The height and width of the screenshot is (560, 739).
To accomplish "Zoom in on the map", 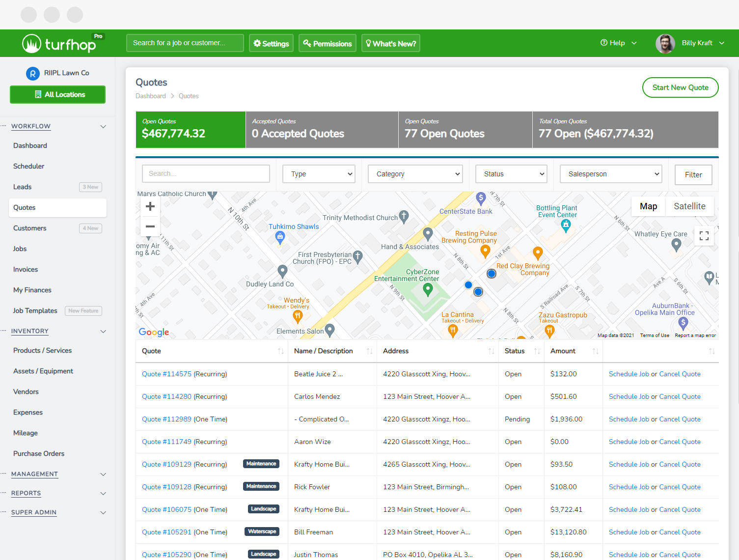I will tap(150, 206).
